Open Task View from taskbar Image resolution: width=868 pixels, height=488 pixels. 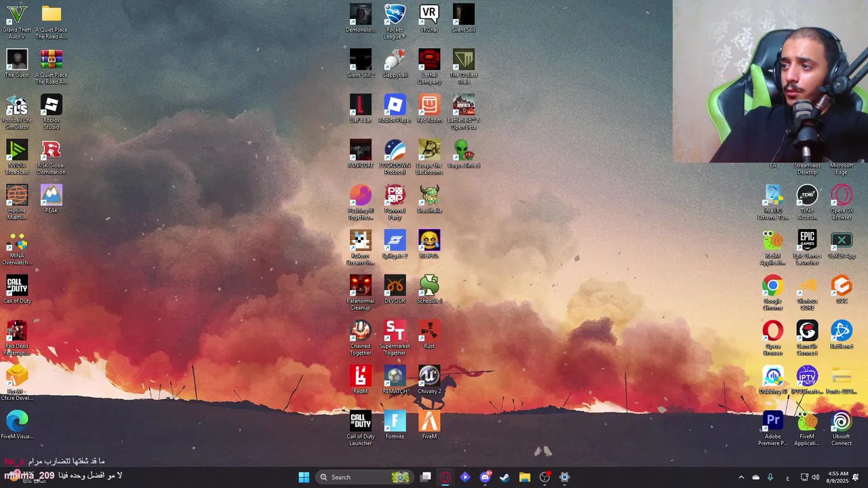[426, 477]
